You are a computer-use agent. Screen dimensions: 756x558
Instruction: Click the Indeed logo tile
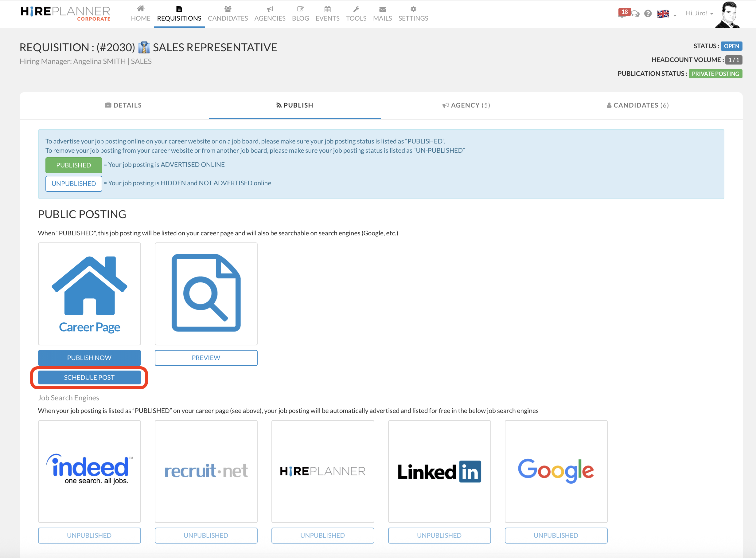(89, 471)
